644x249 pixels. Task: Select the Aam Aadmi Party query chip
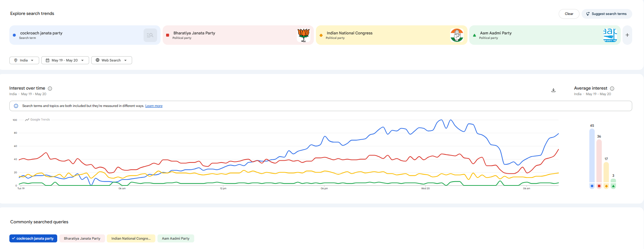click(x=175, y=239)
